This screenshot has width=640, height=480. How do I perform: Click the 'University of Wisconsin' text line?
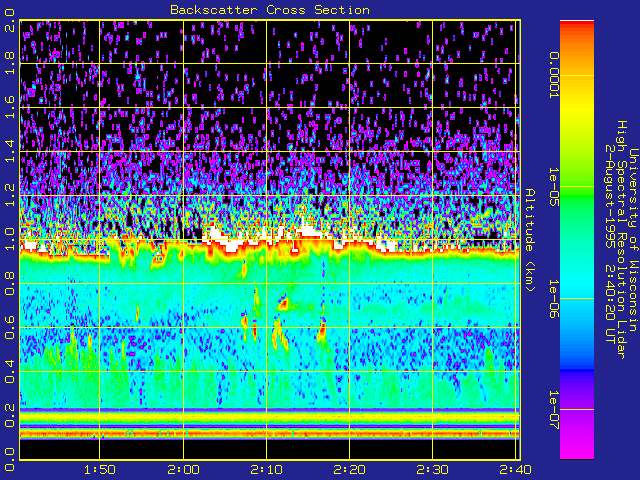pos(633,240)
